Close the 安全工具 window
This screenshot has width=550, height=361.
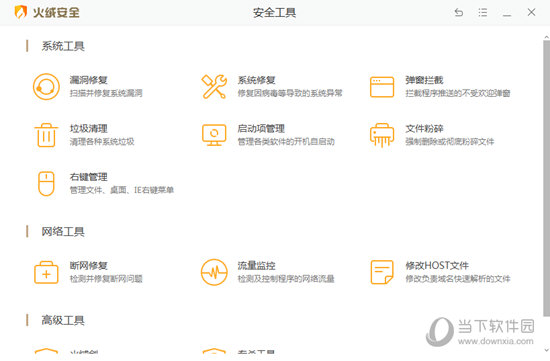[x=531, y=12]
